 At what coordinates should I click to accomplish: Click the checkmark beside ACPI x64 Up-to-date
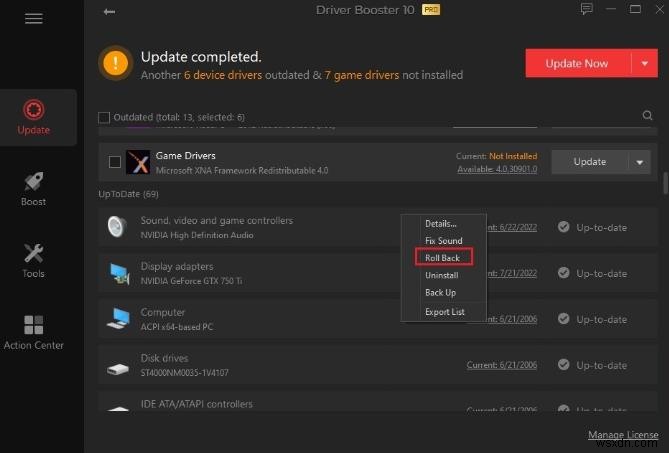pos(564,319)
